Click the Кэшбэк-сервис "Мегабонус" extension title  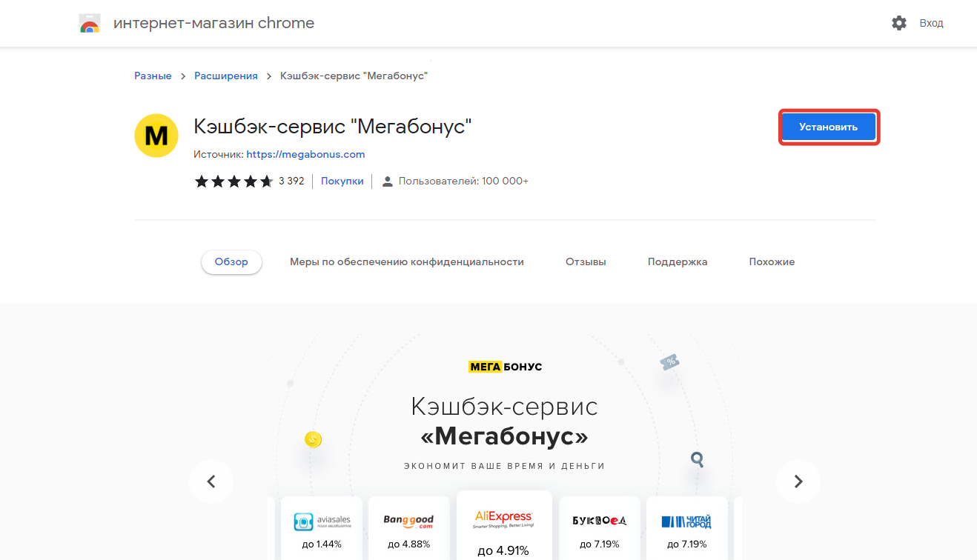click(333, 127)
